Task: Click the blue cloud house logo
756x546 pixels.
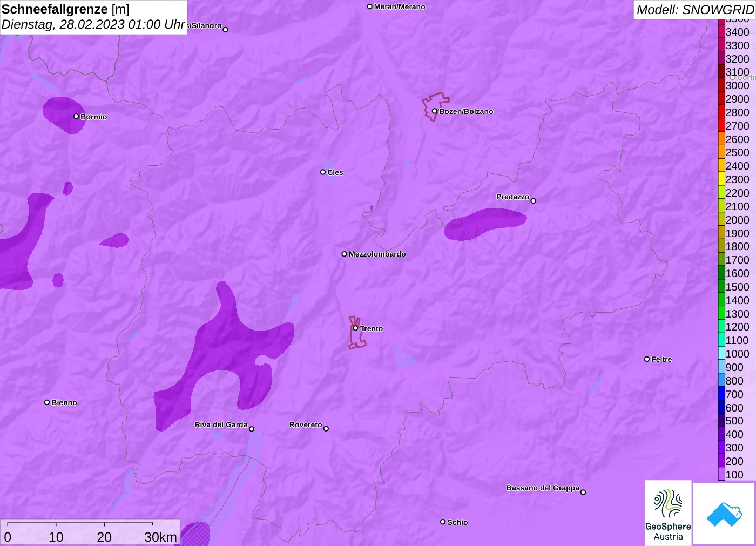Action: 724,514
